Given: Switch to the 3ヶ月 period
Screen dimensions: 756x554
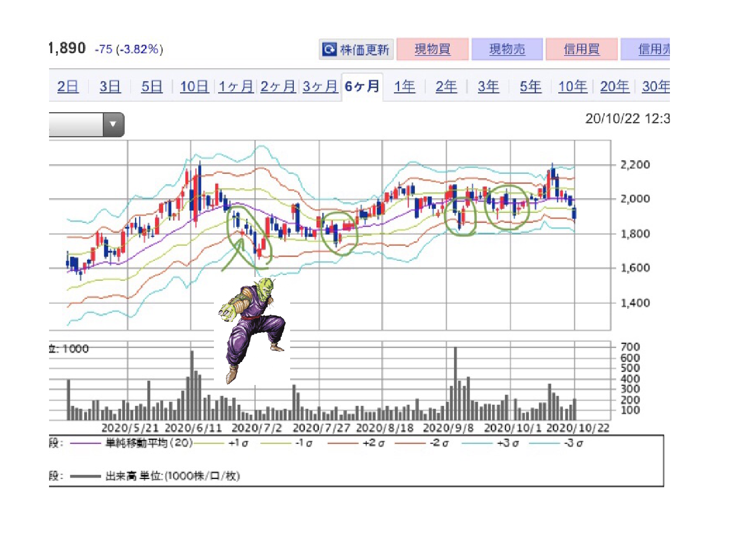Looking at the screenshot, I should (320, 86).
